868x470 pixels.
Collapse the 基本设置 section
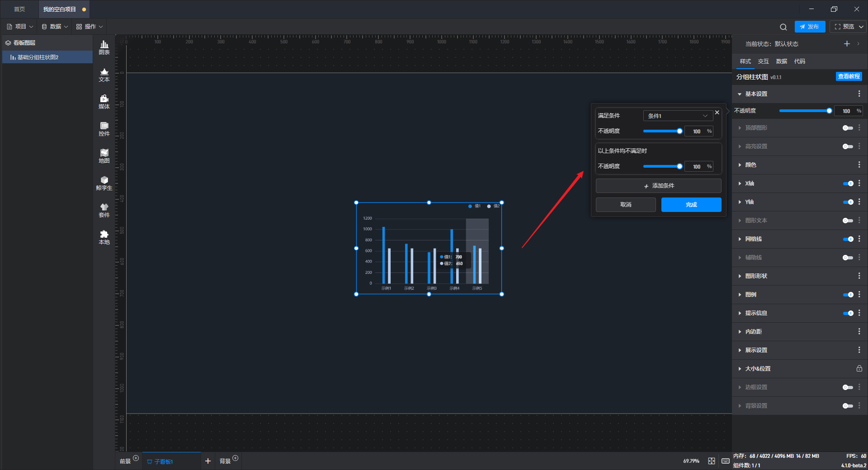tap(740, 94)
